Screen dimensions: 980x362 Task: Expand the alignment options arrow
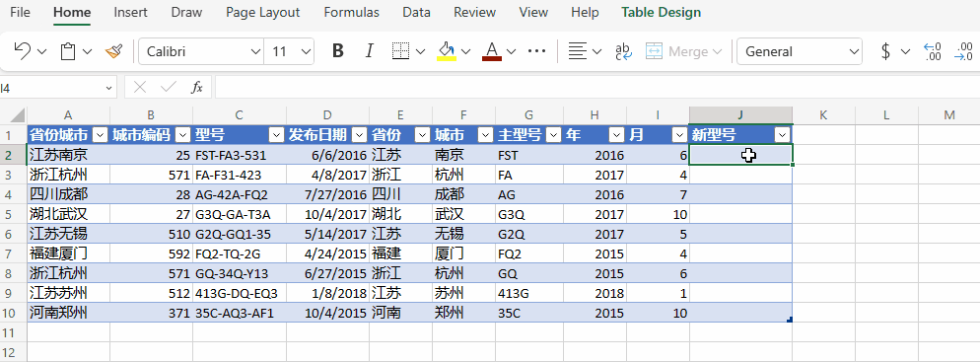pos(596,52)
